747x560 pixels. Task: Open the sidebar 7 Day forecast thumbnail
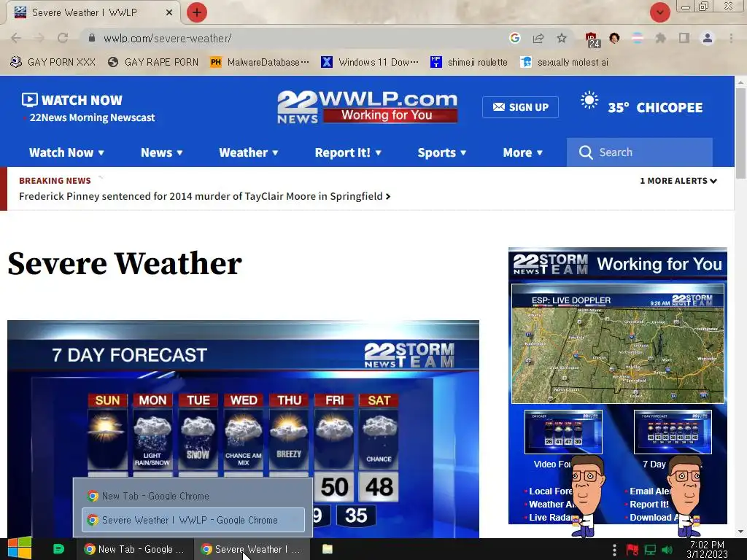pyautogui.click(x=673, y=432)
